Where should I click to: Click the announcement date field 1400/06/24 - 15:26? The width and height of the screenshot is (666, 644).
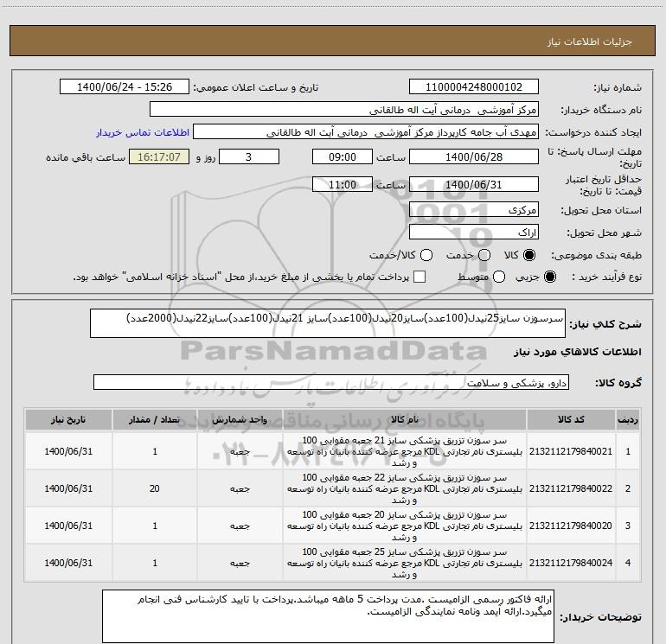pyautogui.click(x=125, y=87)
